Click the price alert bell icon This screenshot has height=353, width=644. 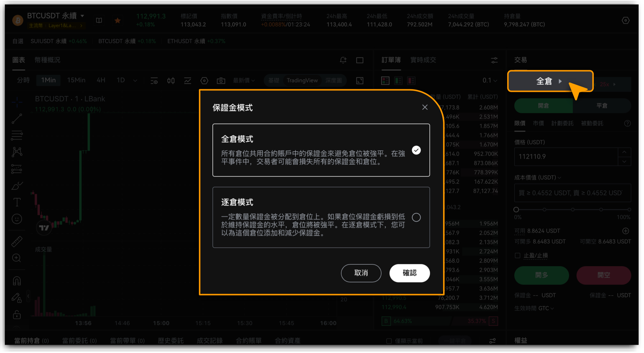pos(343,60)
